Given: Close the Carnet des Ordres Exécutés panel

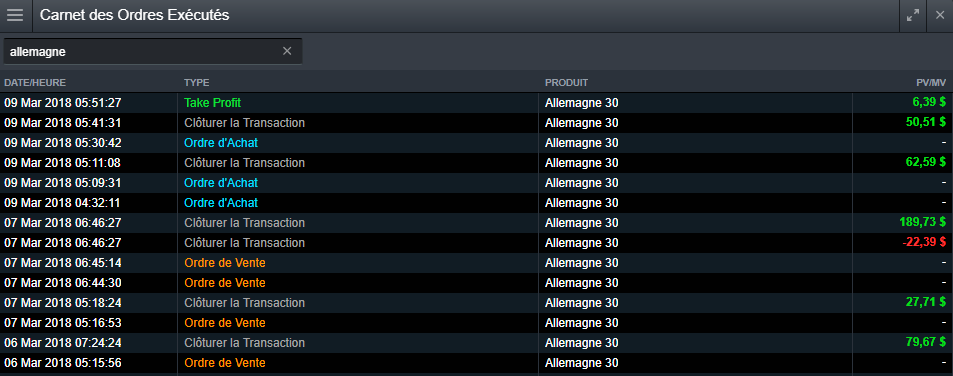Looking at the screenshot, I should tap(940, 16).
